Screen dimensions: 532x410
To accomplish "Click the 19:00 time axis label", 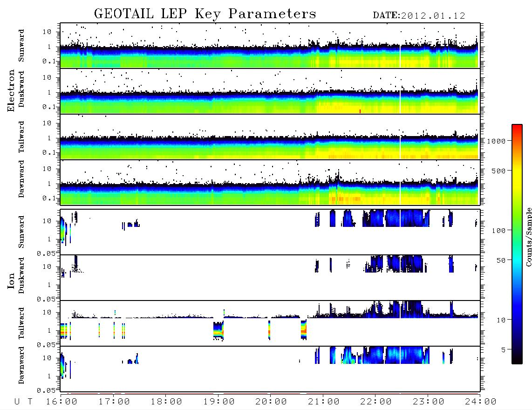I will [219, 402].
